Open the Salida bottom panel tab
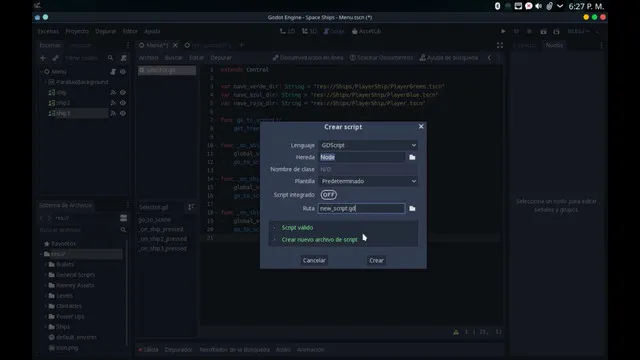The image size is (640, 360). 149,350
